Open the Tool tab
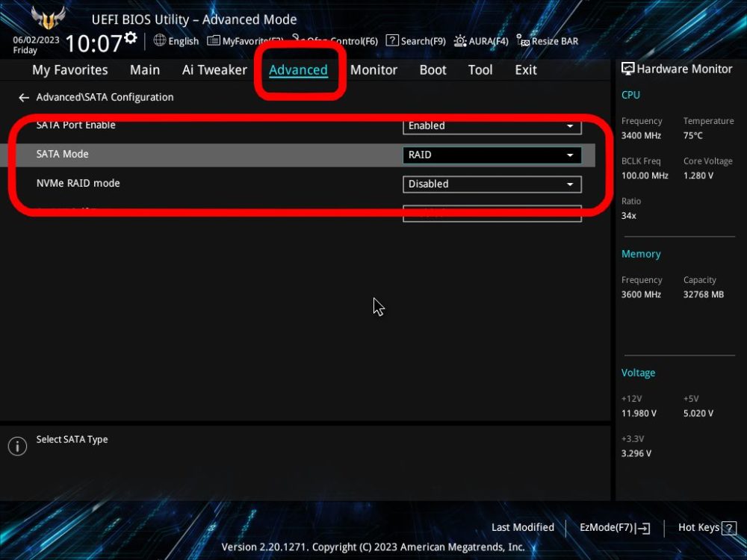Viewport: 747px width, 560px height. click(480, 70)
